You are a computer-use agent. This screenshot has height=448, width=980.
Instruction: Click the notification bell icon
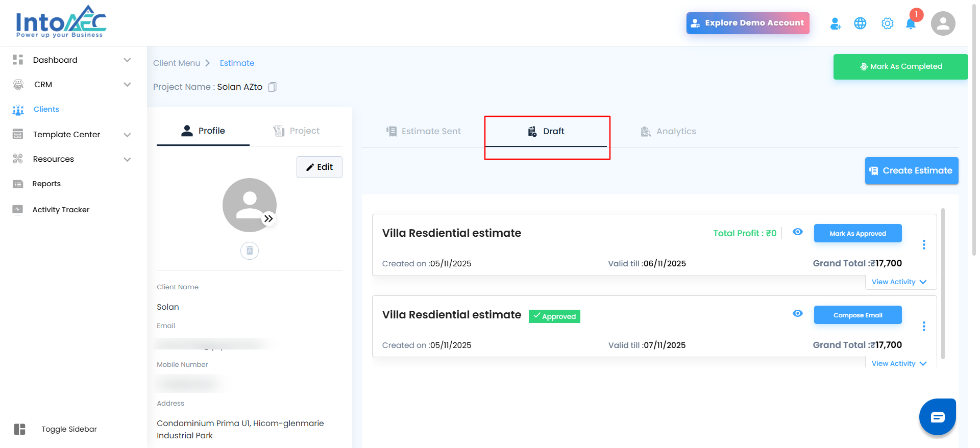[911, 24]
